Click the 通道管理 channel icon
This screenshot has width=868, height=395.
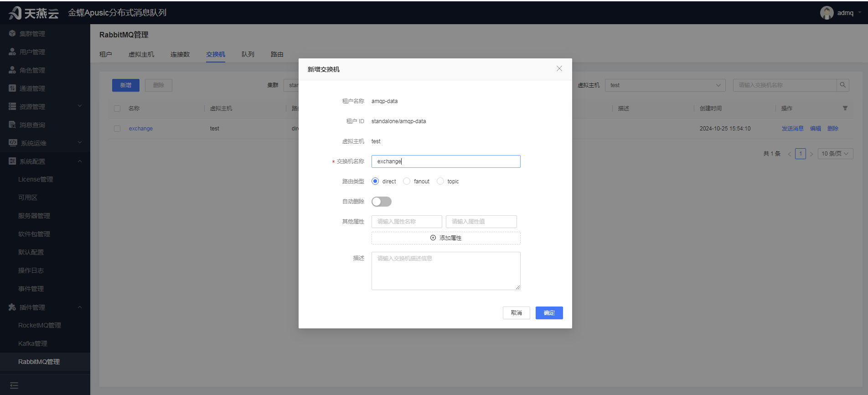click(12, 88)
